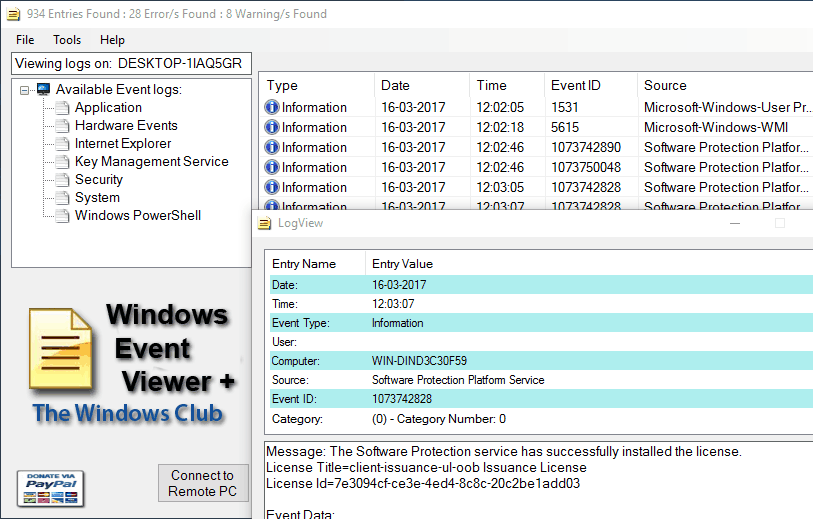813x519 pixels.
Task: Sort events by the Time column
Action: (507, 85)
